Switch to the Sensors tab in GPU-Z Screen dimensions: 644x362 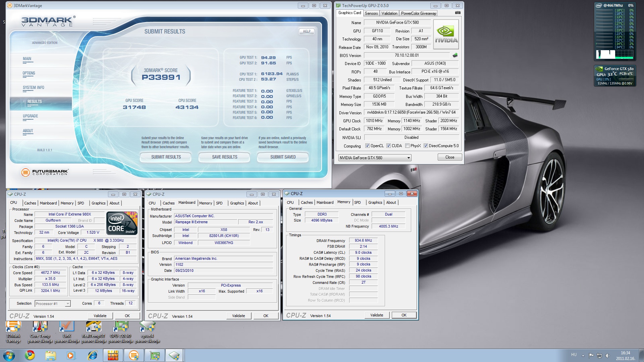point(371,13)
